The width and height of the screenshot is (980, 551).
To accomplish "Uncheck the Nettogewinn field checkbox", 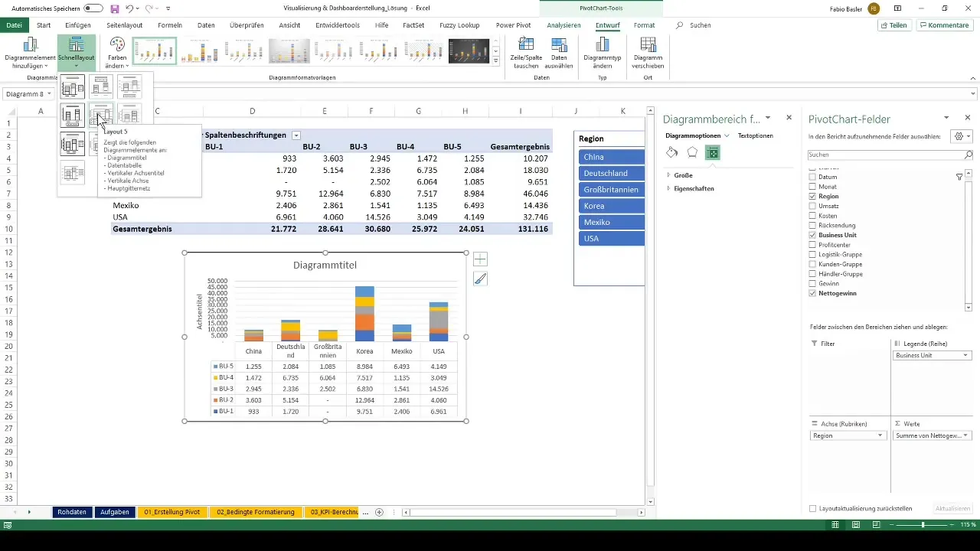I will pyautogui.click(x=812, y=293).
